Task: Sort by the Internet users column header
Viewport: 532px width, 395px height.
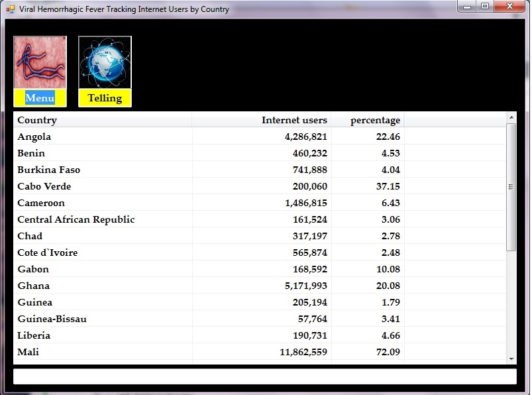Action: (262, 120)
